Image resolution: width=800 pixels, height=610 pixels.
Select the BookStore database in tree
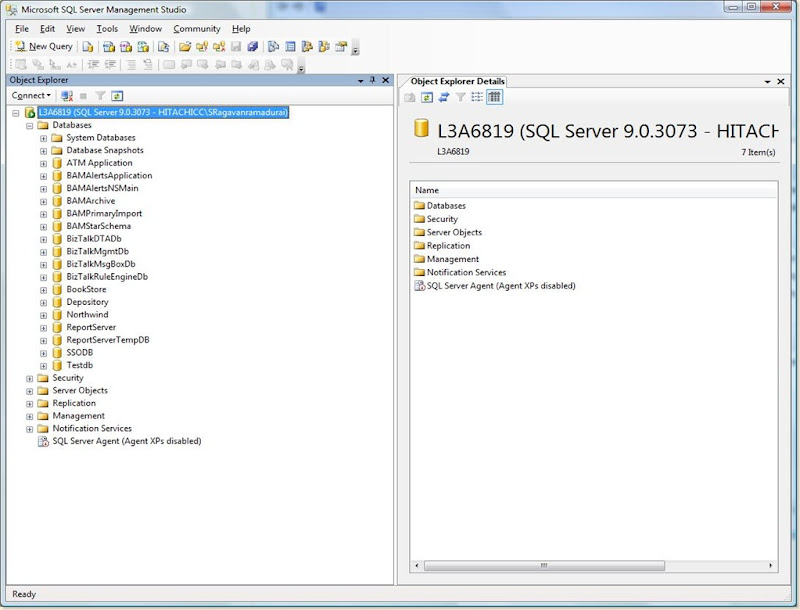[86, 289]
